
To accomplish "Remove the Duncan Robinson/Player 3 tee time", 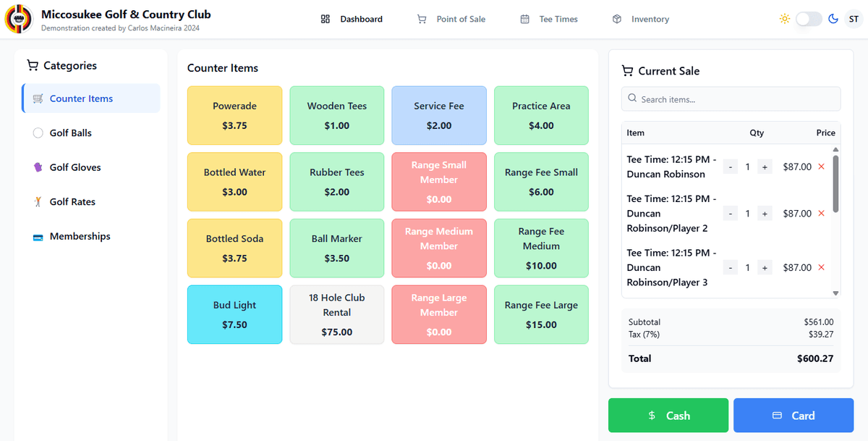I will (821, 268).
